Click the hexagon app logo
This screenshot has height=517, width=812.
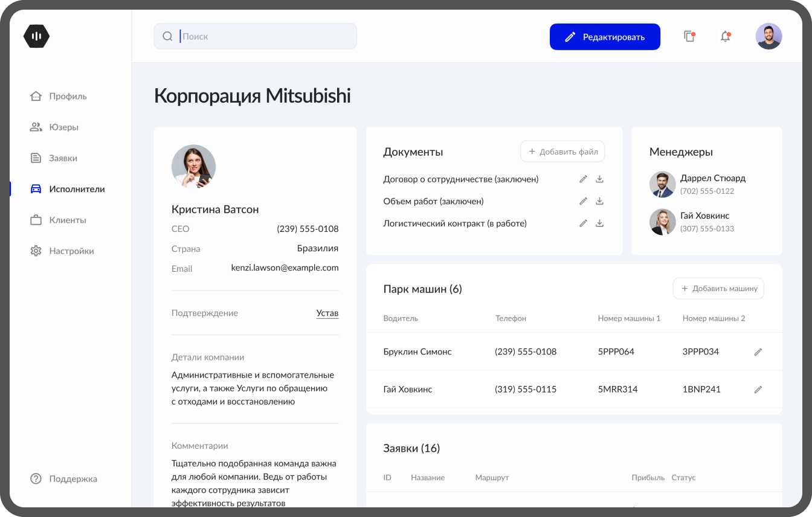click(x=36, y=36)
